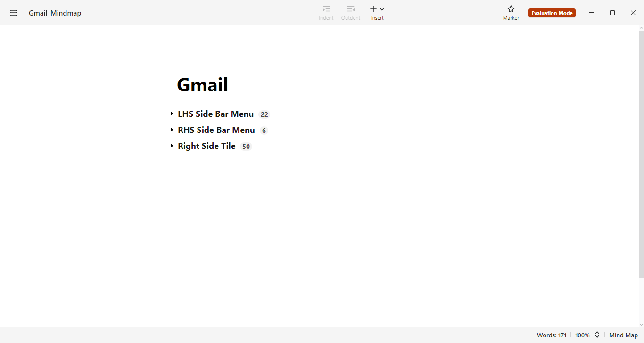
Task: Click the 22 subtopic count badge
Action: [x=264, y=114]
